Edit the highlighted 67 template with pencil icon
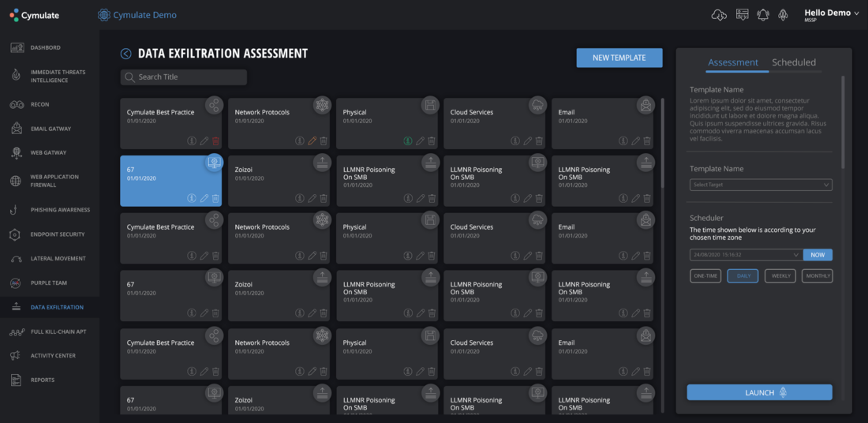The image size is (868, 423). coord(204,197)
